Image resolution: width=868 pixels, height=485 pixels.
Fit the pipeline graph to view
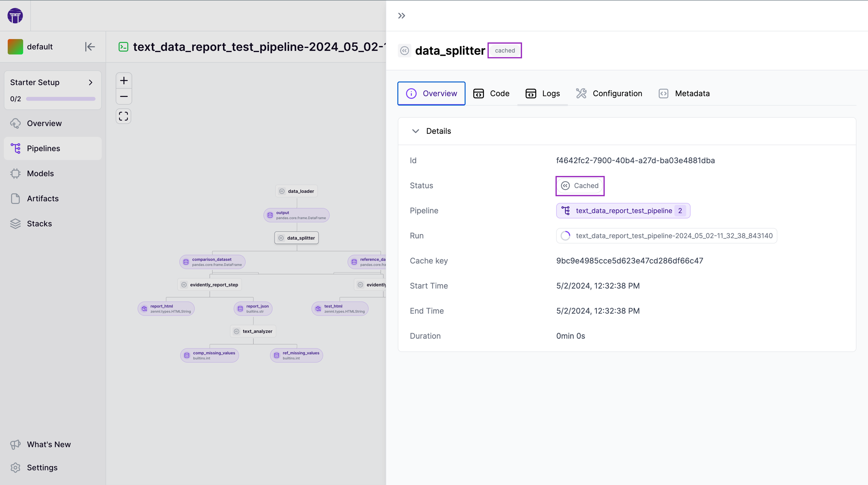[124, 116]
